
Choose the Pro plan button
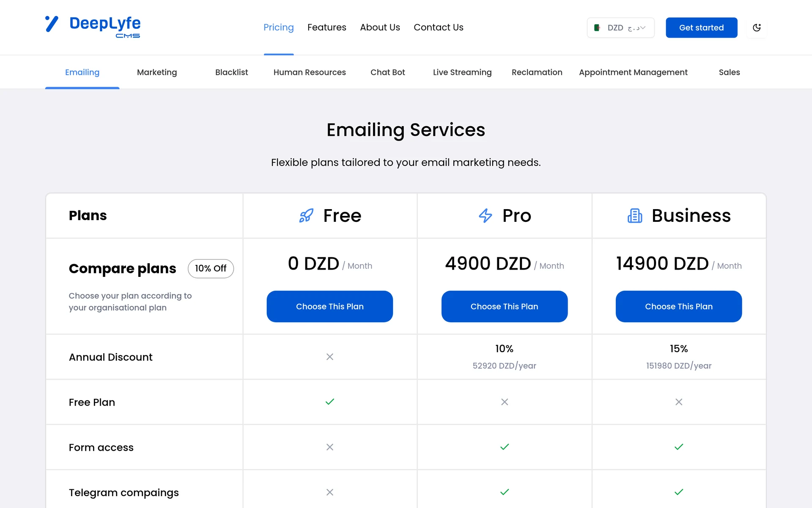click(x=504, y=306)
